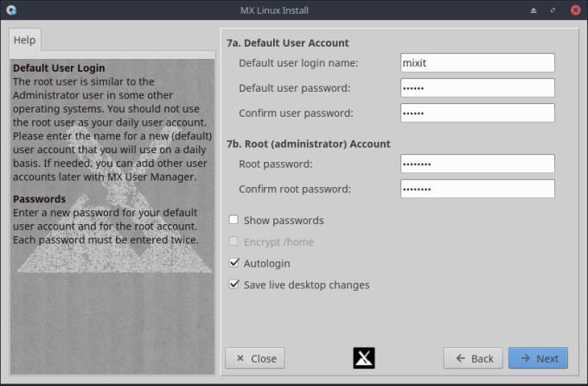Click the 'Default User Login' help heading
The width and height of the screenshot is (588, 386).
(59, 68)
